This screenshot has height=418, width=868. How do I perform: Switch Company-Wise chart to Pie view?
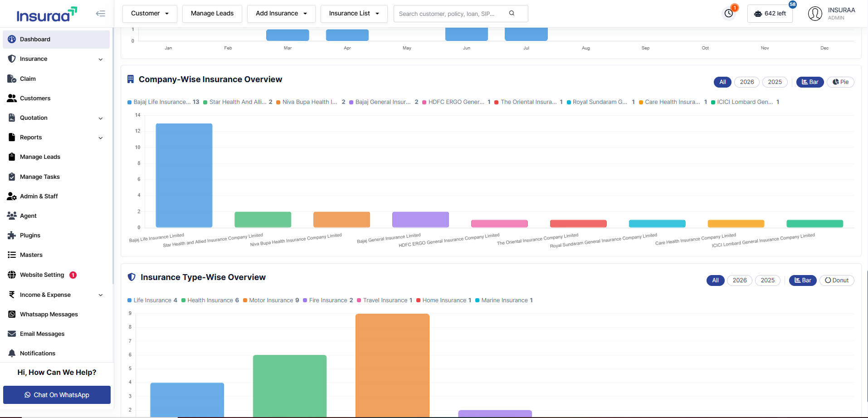click(x=840, y=82)
